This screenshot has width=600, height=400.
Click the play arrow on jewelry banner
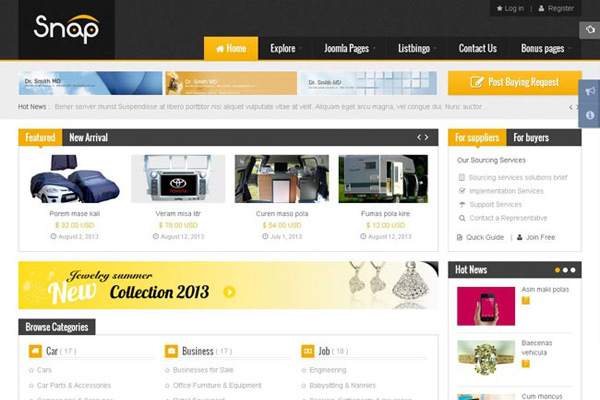pyautogui.click(x=229, y=292)
